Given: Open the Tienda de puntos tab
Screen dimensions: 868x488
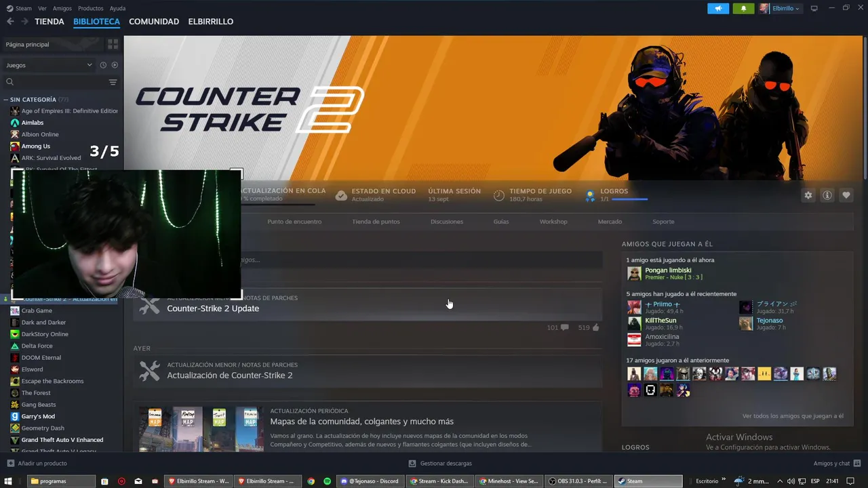Looking at the screenshot, I should tap(376, 222).
